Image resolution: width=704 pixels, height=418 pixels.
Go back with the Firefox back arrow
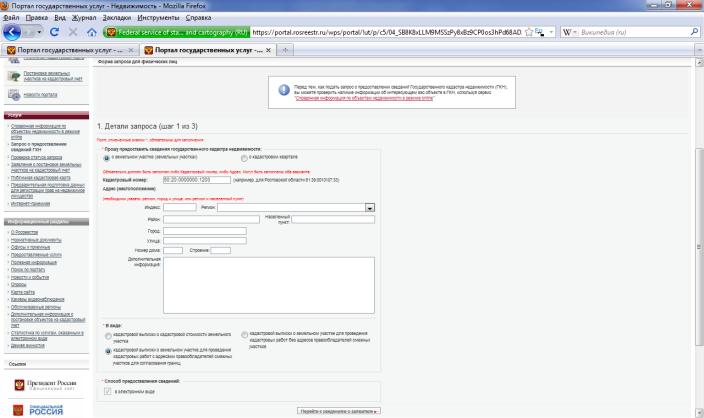[12, 32]
